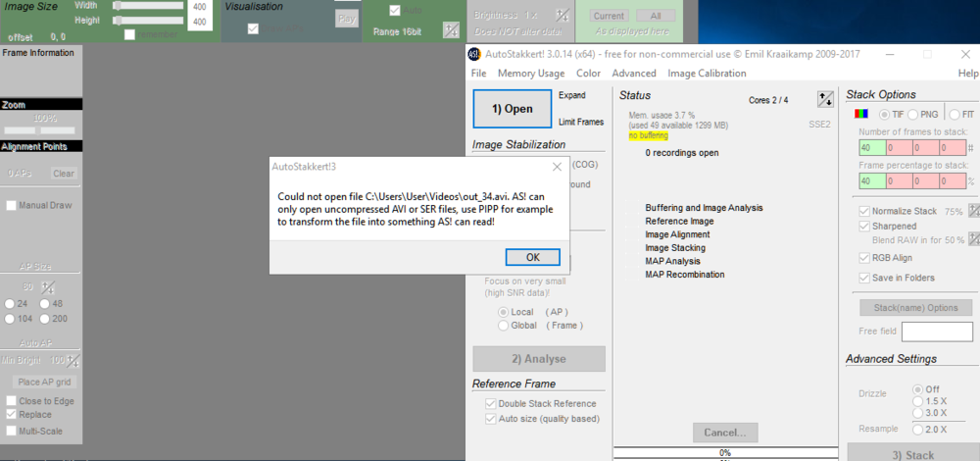Click the Cancel... button
980x461 pixels.
pos(725,433)
